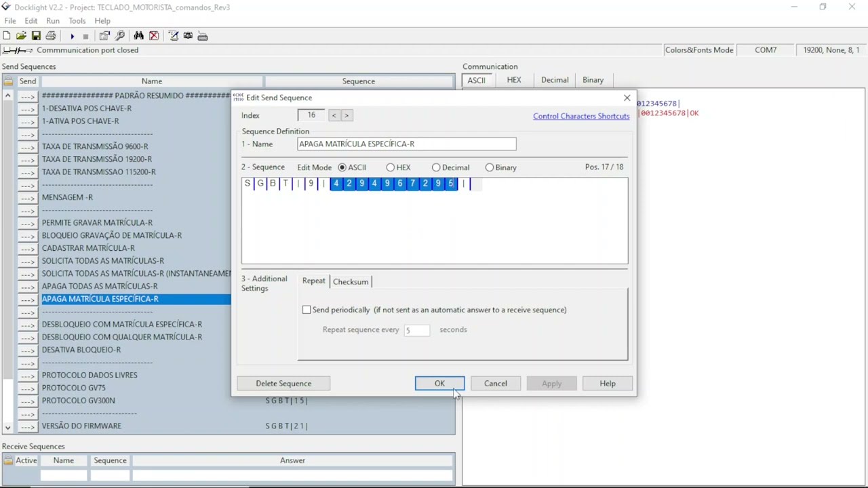Image resolution: width=868 pixels, height=488 pixels.
Task: Go to previous index with the < button
Action: tap(334, 115)
